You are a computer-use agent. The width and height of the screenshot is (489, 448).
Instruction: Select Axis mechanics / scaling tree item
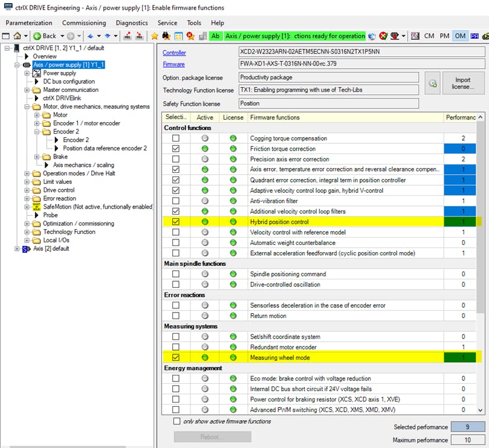(x=83, y=165)
